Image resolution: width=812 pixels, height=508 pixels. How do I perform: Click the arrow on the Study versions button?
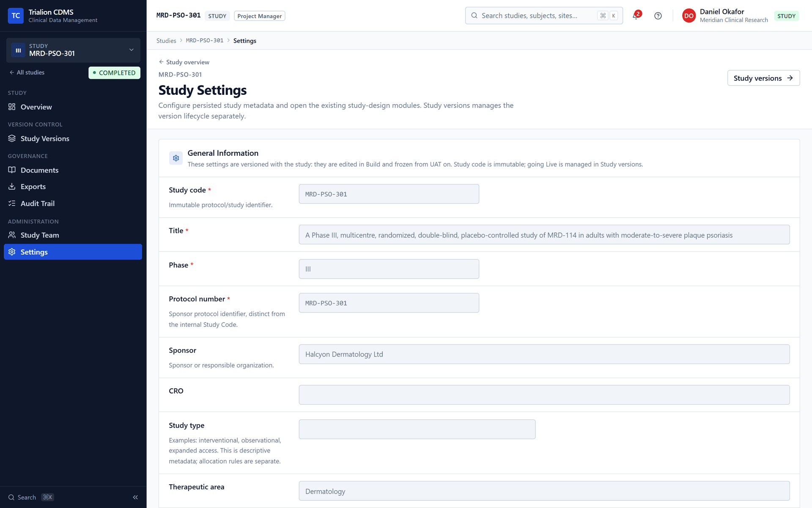[790, 78]
